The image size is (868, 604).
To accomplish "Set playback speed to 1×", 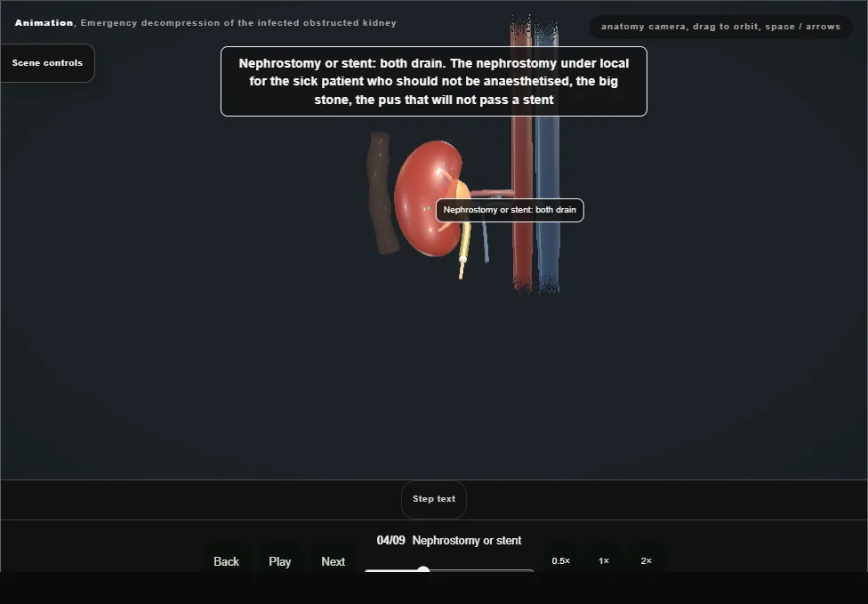I will point(604,560).
